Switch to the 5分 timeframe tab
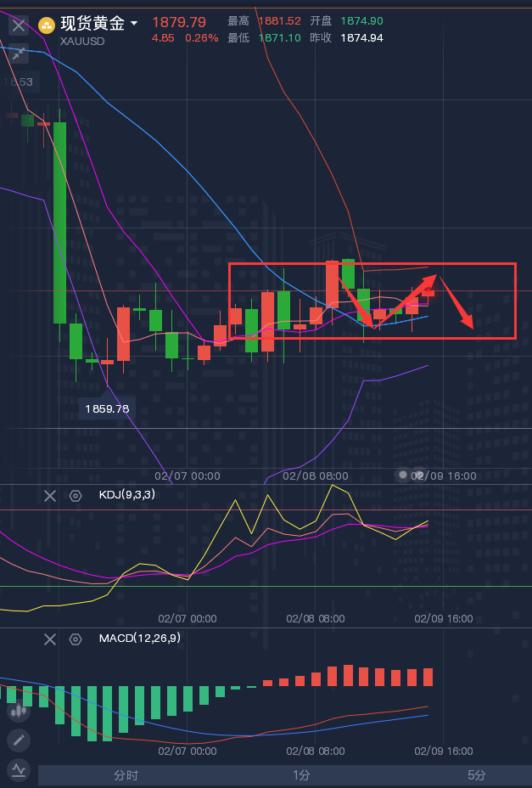The height and width of the screenshot is (788, 532). 476,775
